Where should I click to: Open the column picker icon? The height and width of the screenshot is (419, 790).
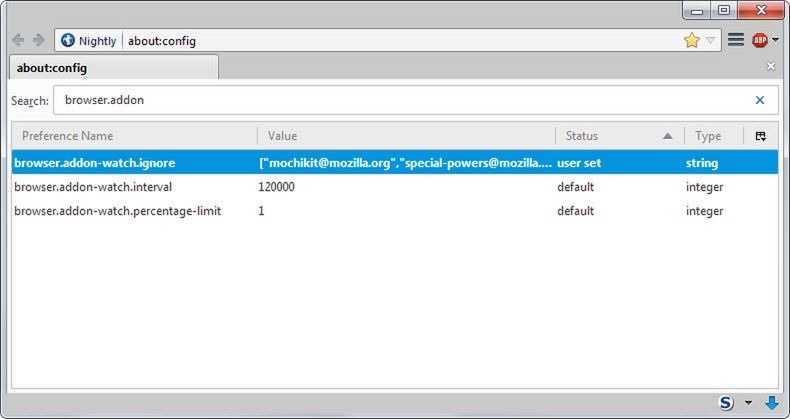click(761, 136)
